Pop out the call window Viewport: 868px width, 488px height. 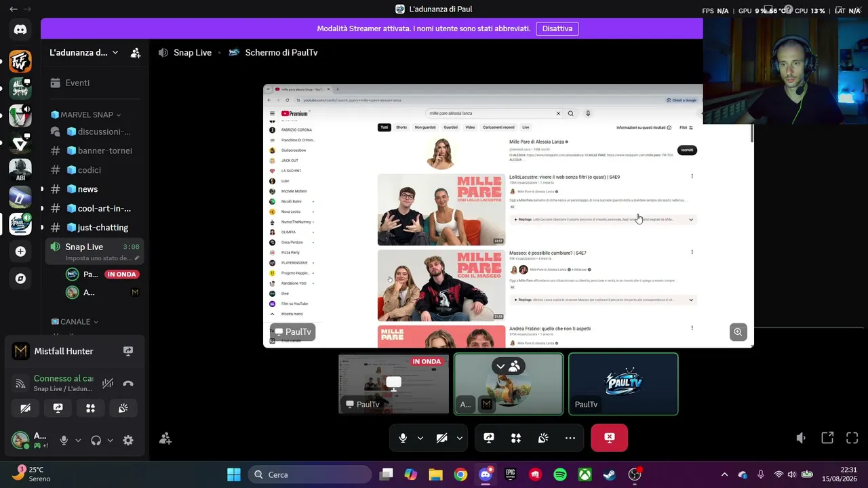(827, 438)
